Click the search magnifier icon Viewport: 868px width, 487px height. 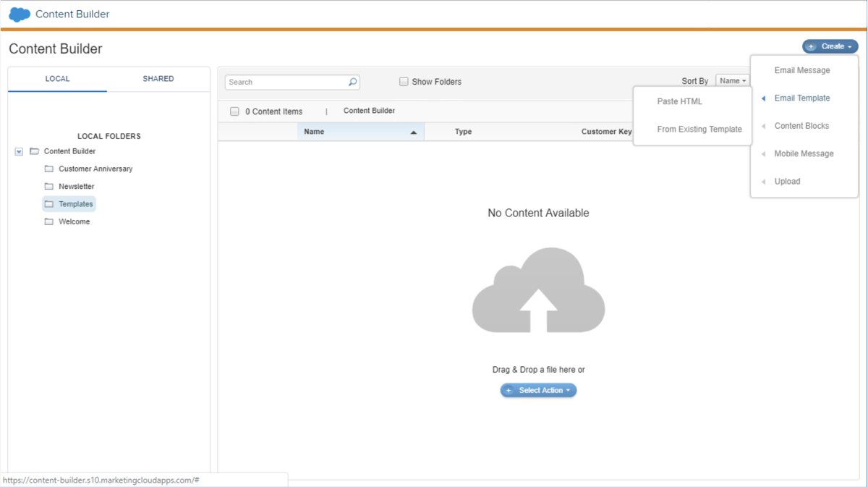tap(352, 82)
